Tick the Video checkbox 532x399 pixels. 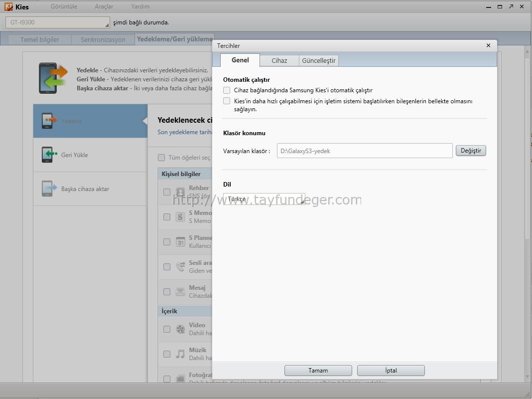[167, 329]
